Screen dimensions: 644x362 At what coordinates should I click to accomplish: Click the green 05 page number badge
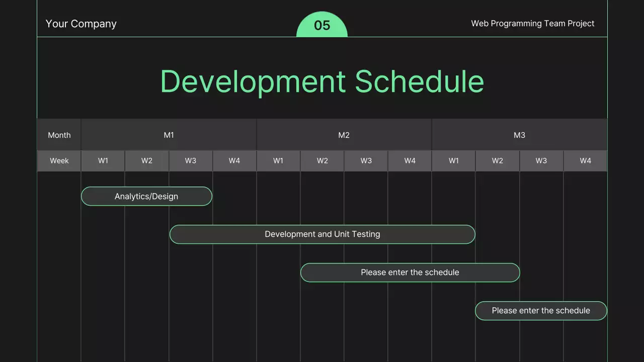322,26
